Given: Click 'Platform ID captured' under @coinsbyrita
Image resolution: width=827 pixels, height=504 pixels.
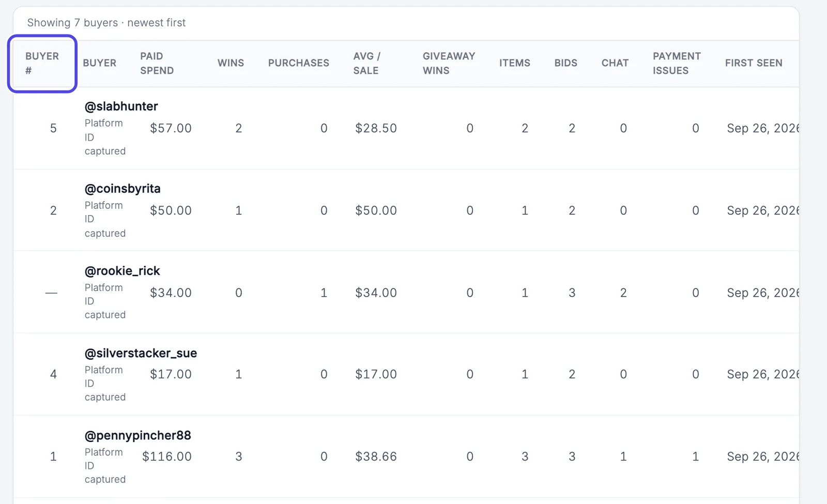Looking at the screenshot, I should [105, 219].
